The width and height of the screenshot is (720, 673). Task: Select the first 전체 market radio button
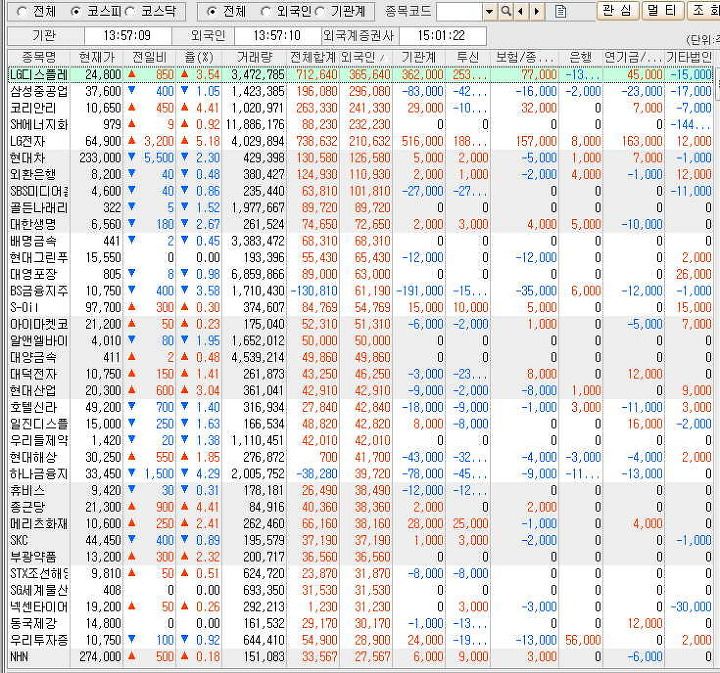pos(22,11)
